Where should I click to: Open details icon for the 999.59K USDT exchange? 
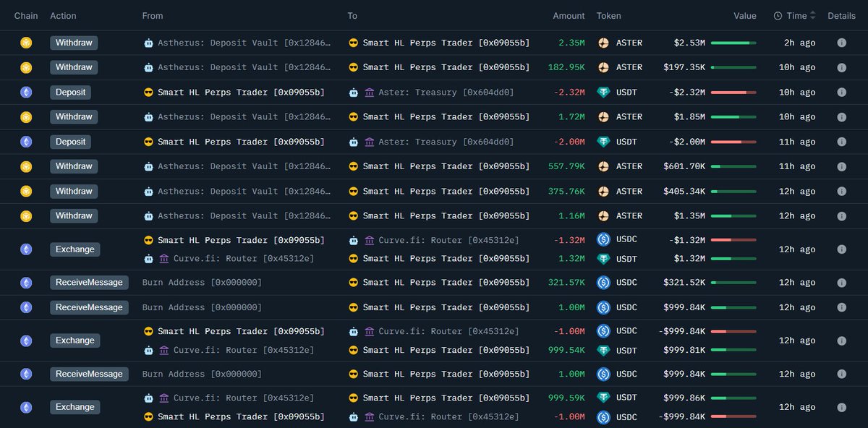pos(841,407)
